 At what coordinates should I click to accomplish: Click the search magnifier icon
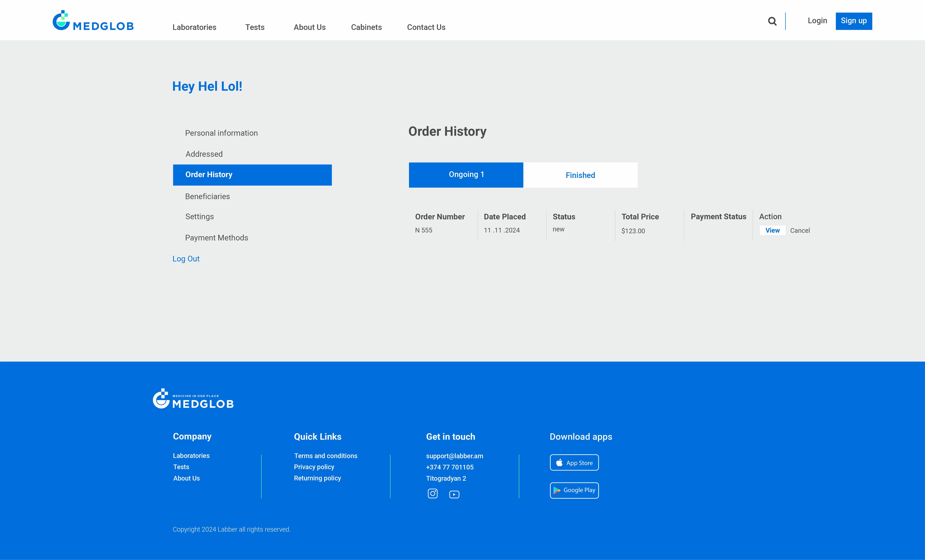point(772,21)
